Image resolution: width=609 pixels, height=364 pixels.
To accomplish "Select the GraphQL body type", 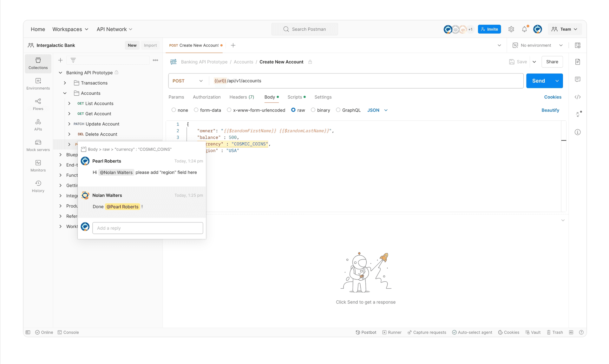I will (338, 110).
